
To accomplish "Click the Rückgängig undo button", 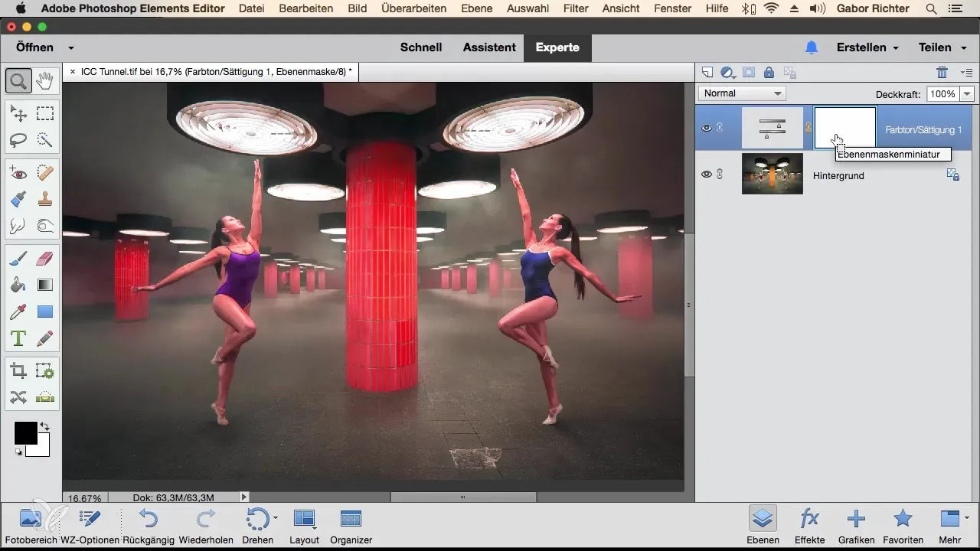I will [x=149, y=526].
